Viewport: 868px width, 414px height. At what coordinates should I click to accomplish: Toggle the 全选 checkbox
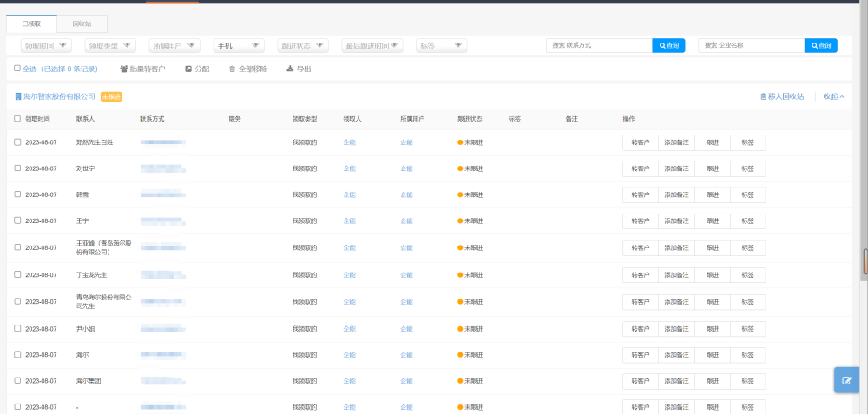coord(17,69)
